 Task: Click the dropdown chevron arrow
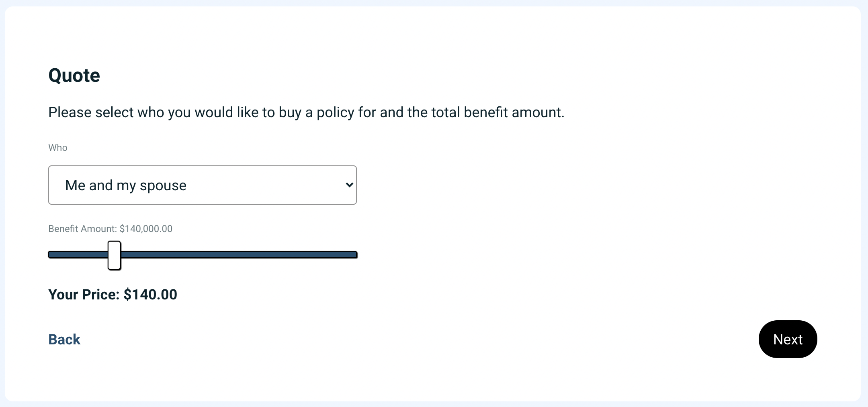pos(349,185)
